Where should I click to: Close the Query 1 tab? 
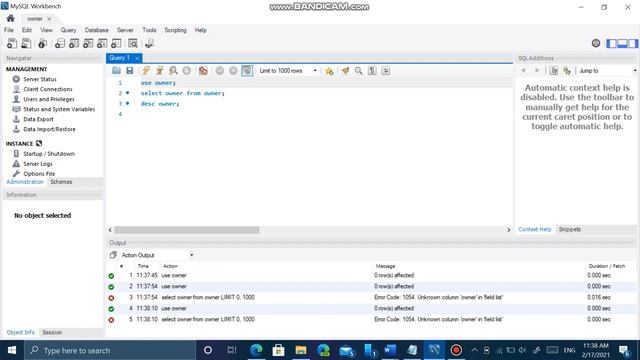point(137,58)
